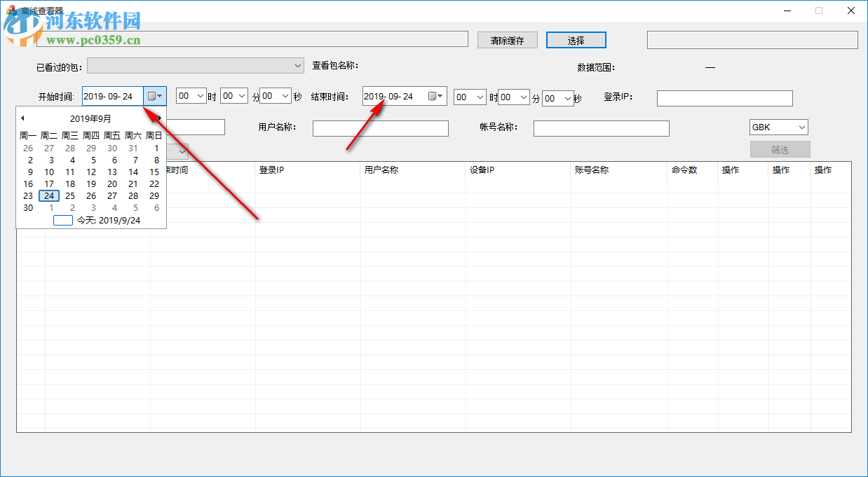Open the start date calendar dropdown icon
The height and width of the screenshot is (477, 868).
point(155,96)
